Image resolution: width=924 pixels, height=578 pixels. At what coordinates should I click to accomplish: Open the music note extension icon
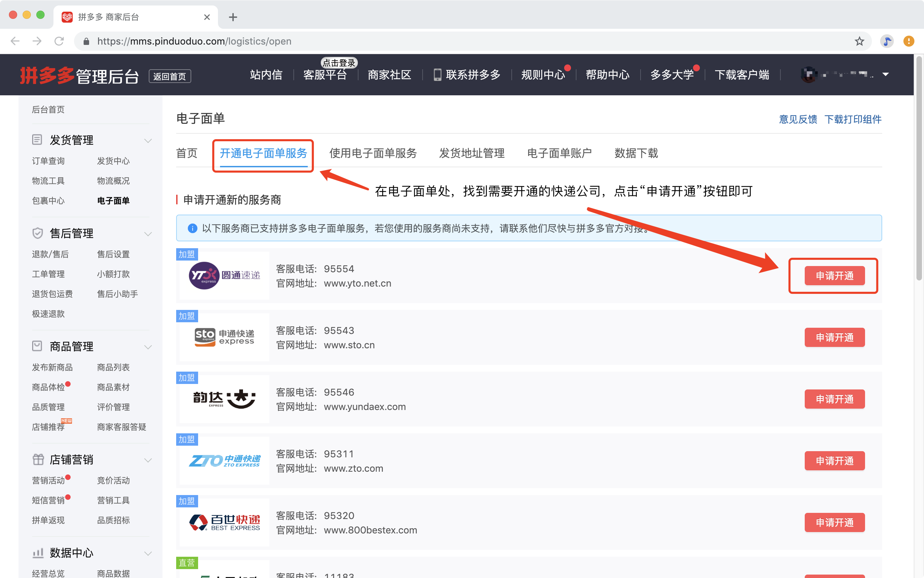coord(887,41)
